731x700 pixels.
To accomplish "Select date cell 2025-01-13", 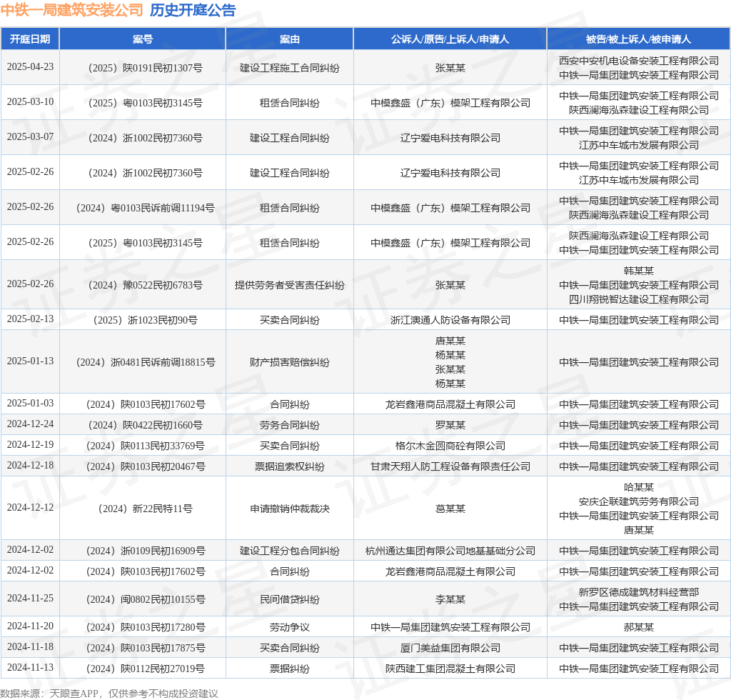I will 30,361.
